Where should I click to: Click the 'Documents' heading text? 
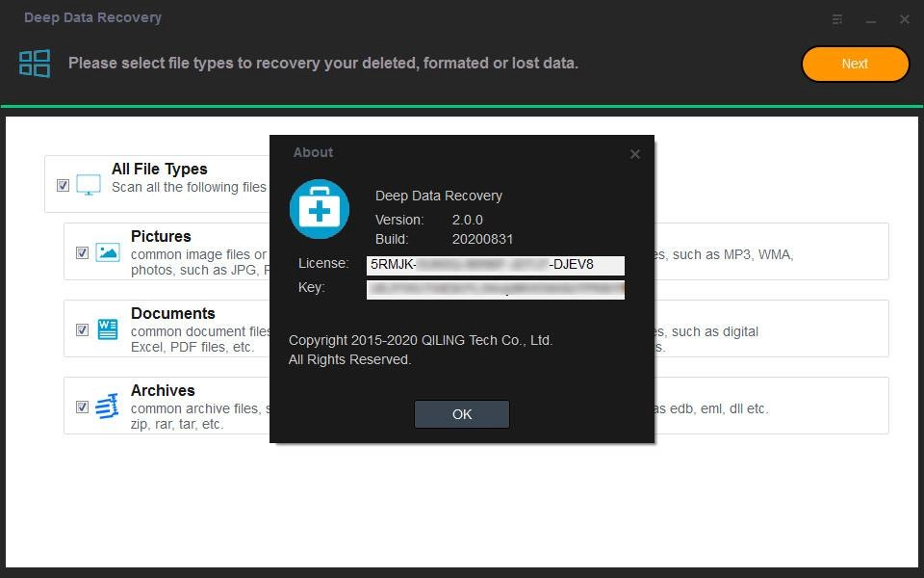173,313
